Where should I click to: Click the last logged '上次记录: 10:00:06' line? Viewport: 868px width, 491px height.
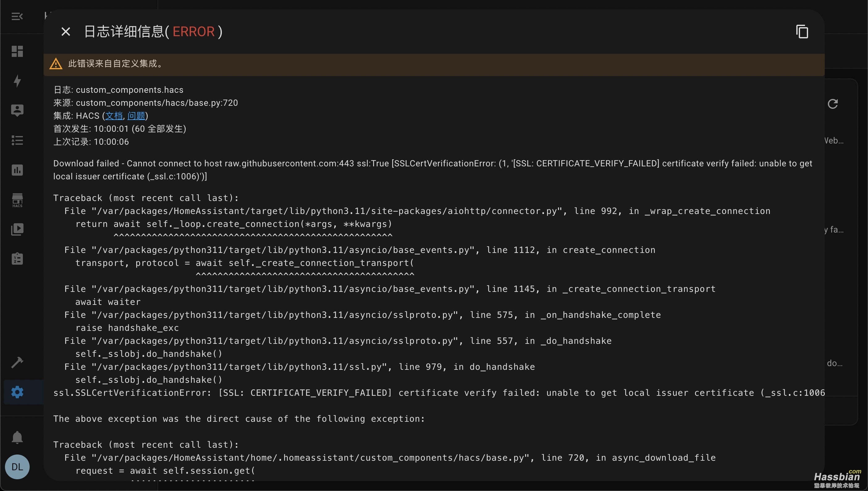click(91, 142)
